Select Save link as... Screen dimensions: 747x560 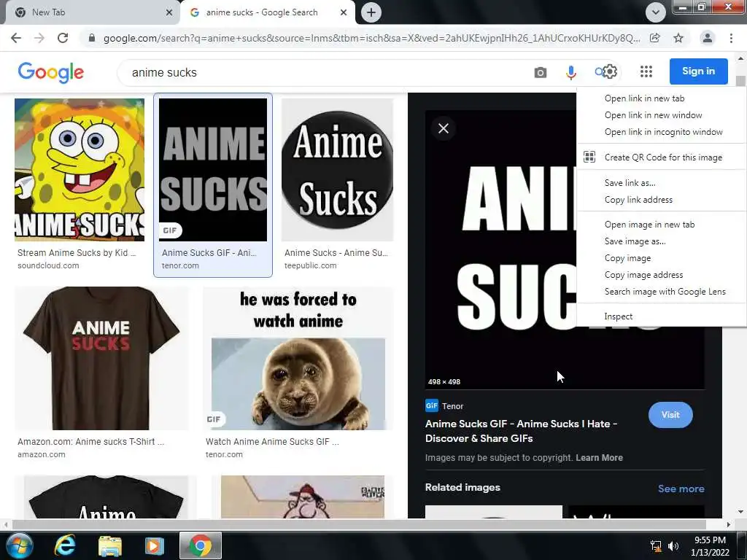click(x=661, y=183)
